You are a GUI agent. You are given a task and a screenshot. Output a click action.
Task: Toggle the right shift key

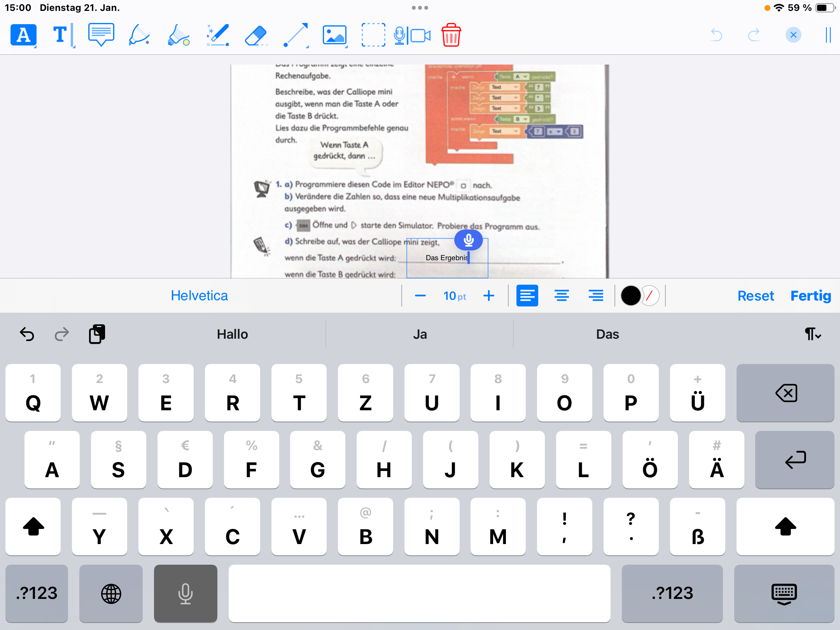[x=785, y=527]
